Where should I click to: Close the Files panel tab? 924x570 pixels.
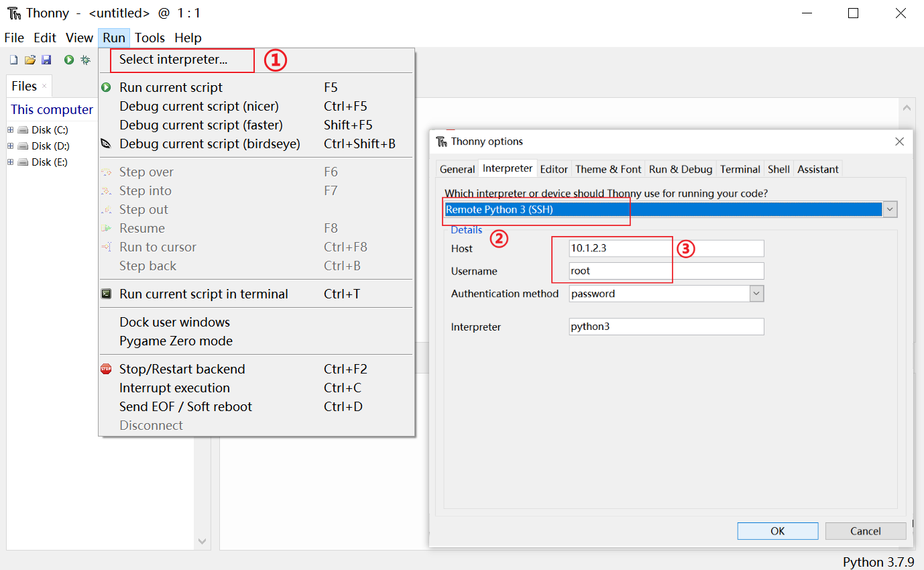(x=44, y=86)
